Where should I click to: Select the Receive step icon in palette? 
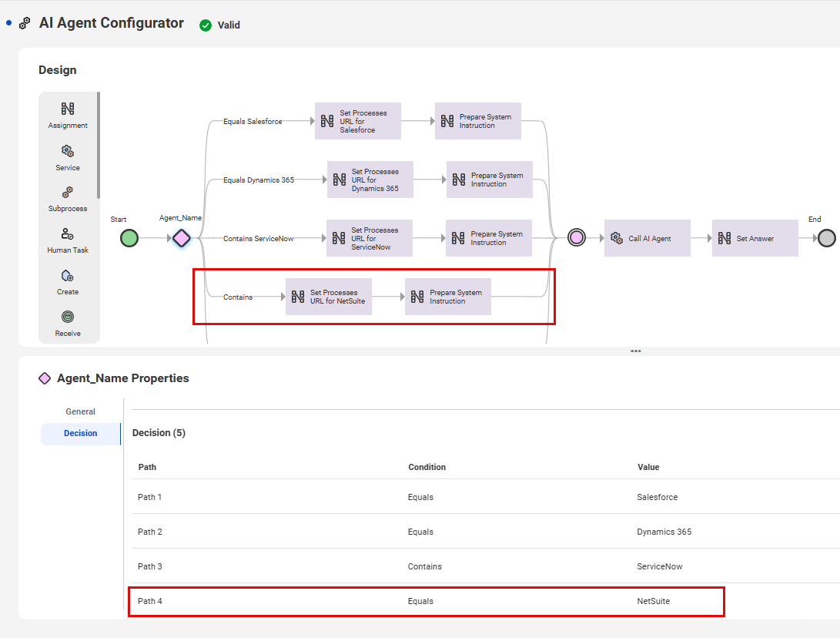[68, 317]
